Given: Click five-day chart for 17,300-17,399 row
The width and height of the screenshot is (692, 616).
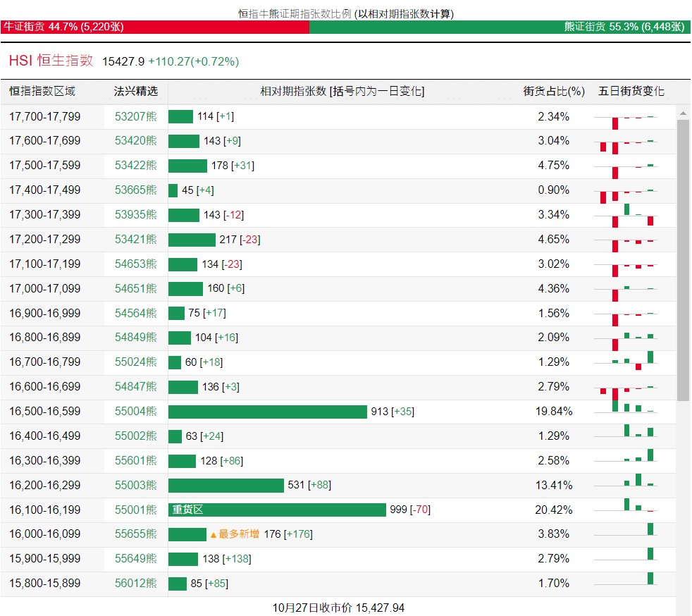Looking at the screenshot, I should click(625, 215).
